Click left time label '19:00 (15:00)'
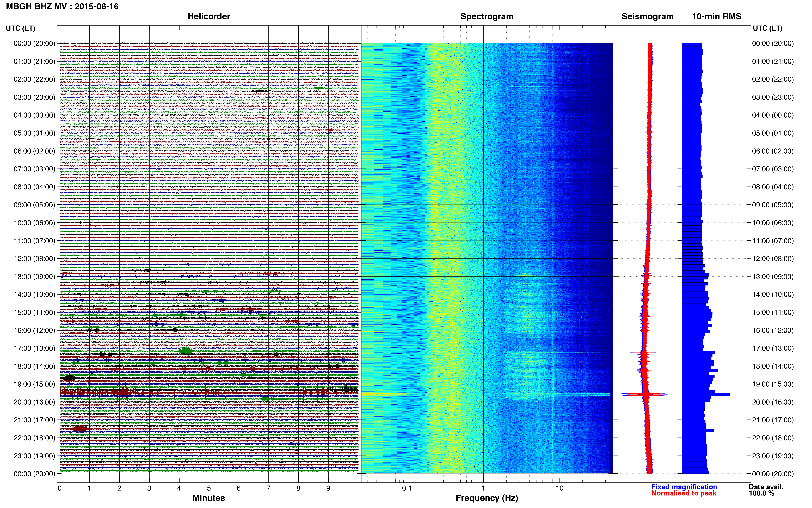This screenshot has height=508, width=812. coord(34,384)
